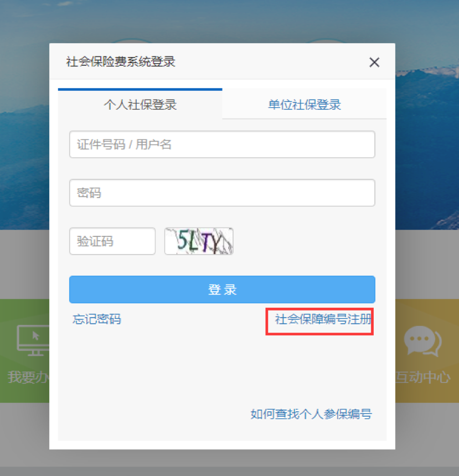Open 社会保障编号注册 link

[x=323, y=319]
